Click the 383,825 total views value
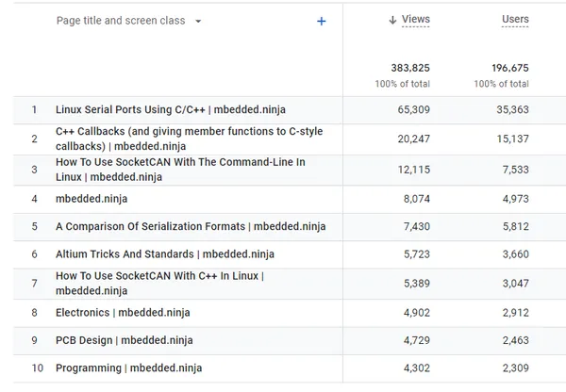Screen dimensions: 566x392 [410, 68]
